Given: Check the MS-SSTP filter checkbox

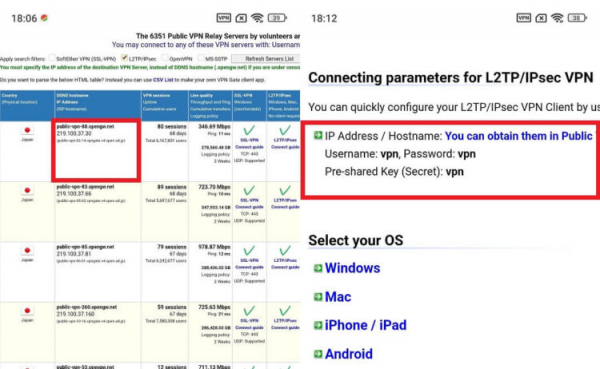Looking at the screenshot, I should [201, 58].
